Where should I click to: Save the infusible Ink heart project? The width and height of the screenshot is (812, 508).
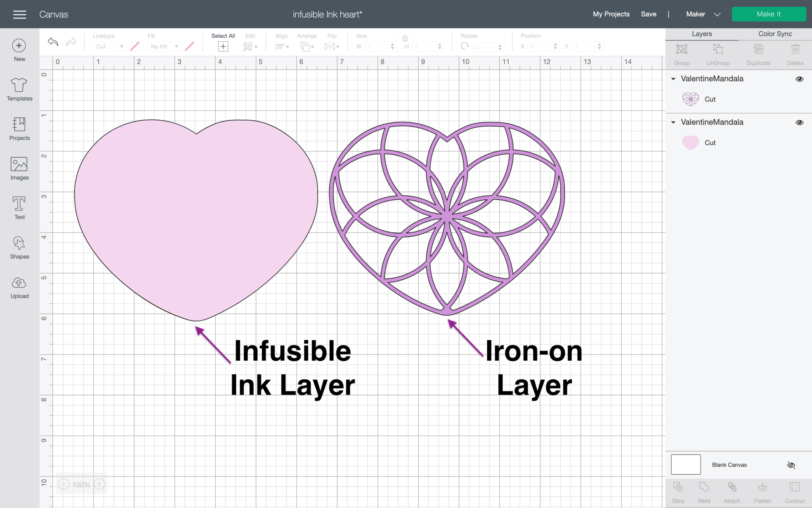(x=649, y=14)
